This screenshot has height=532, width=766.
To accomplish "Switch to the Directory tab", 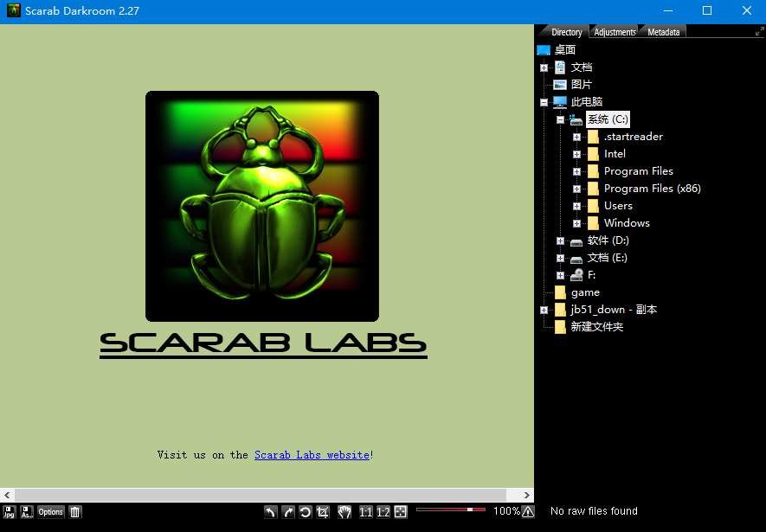I will [x=566, y=32].
